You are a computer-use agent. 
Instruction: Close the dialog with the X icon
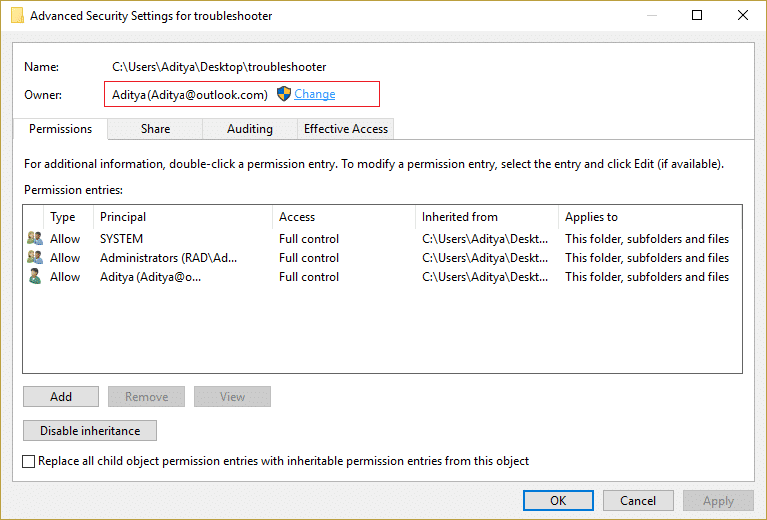point(743,15)
